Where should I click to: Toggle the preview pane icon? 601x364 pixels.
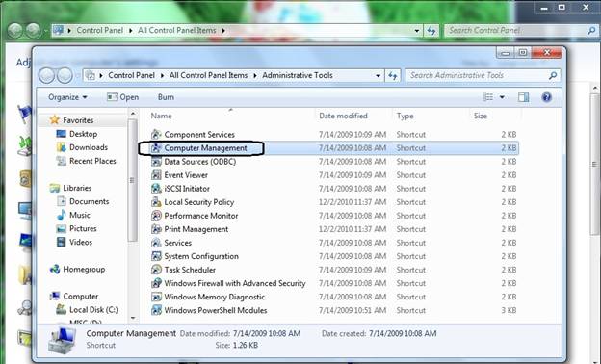(523, 97)
